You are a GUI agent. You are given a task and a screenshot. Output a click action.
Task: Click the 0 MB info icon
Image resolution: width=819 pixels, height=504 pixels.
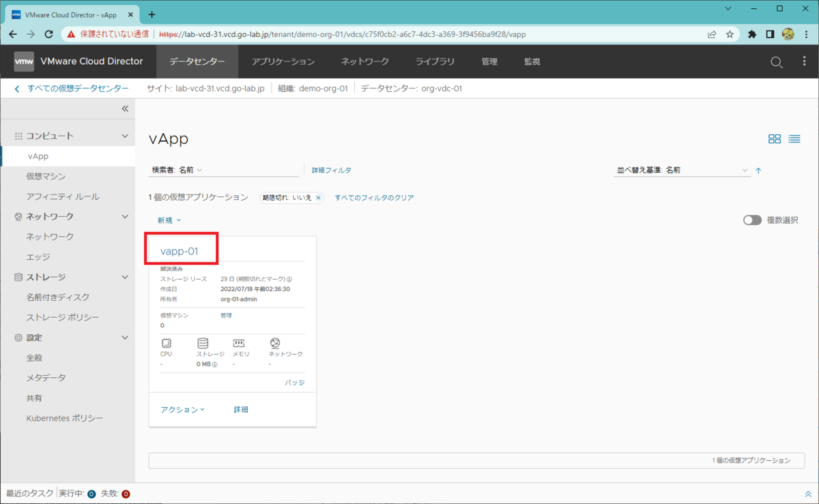pyautogui.click(x=214, y=364)
